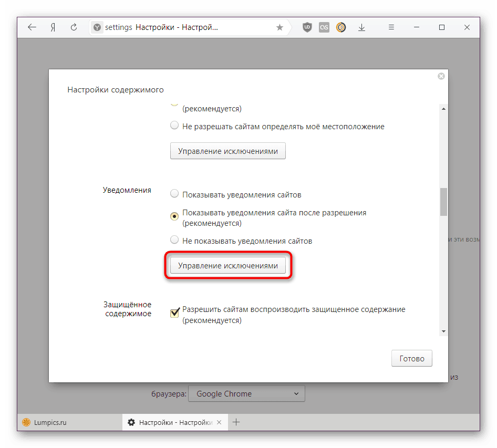Click location 'Управление исключениями' button
Viewport: 497px width, 448px height.
228,151
